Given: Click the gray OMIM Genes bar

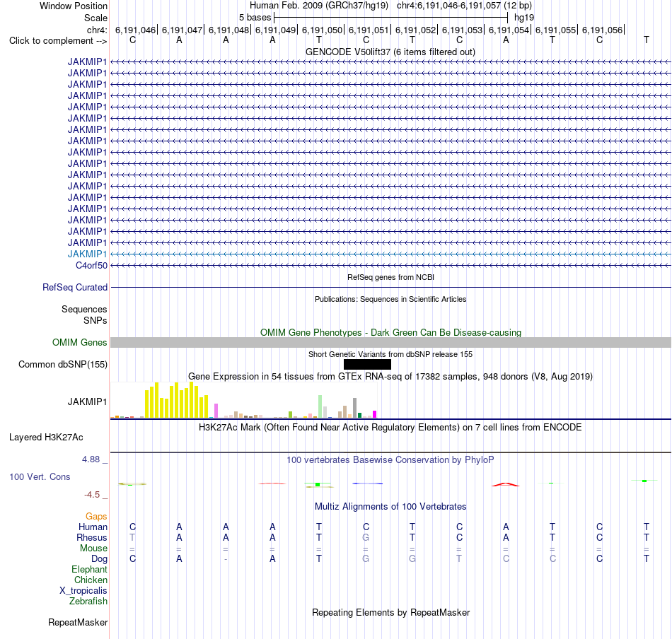Looking at the screenshot, I should coord(390,343).
